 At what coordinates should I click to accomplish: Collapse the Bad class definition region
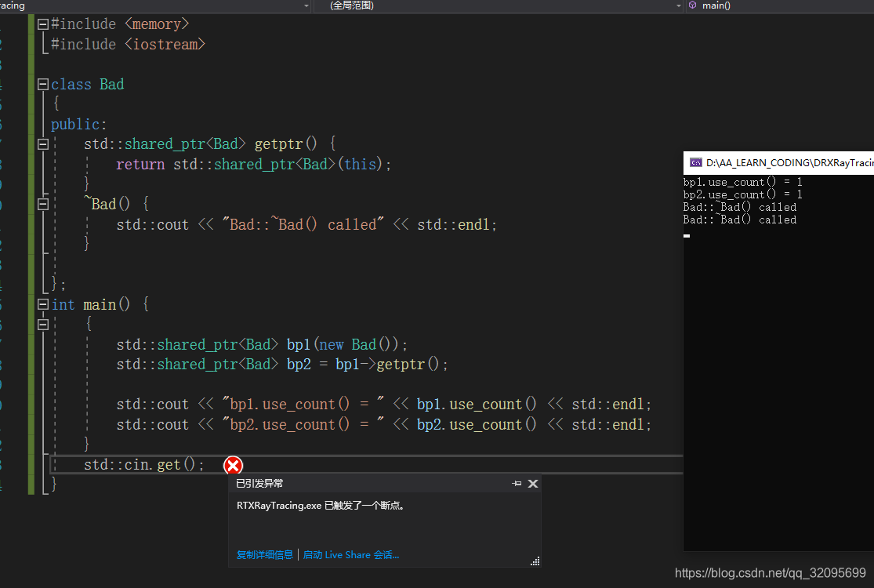(42, 84)
